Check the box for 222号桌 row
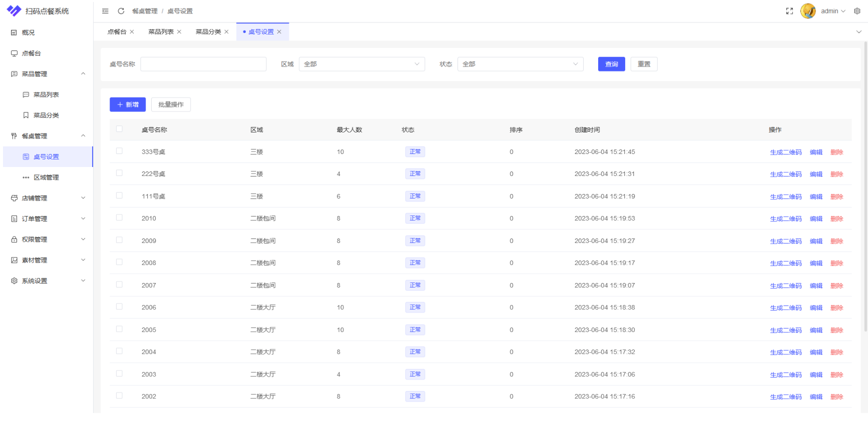This screenshot has height=429, width=868. (119, 173)
